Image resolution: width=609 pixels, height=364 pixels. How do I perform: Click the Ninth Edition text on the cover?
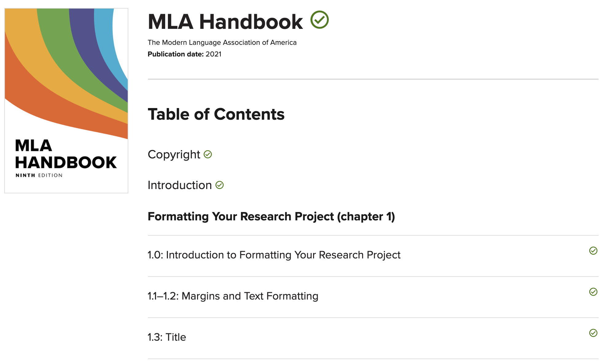point(39,175)
